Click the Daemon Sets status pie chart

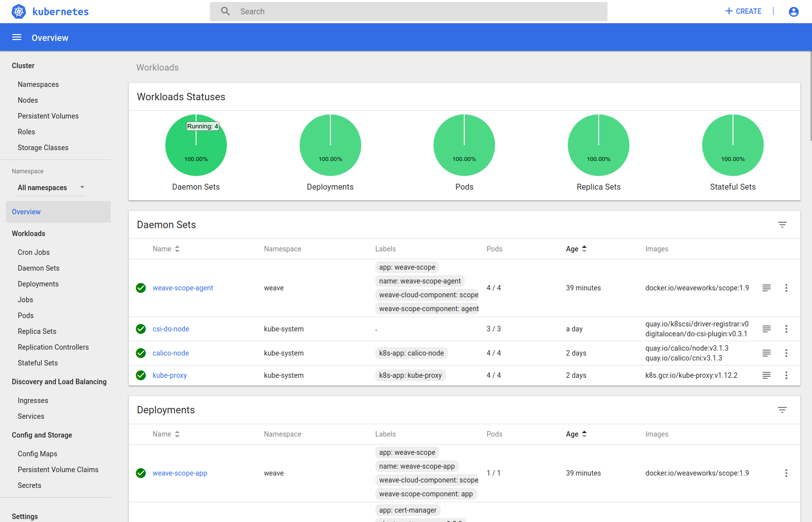[196, 145]
